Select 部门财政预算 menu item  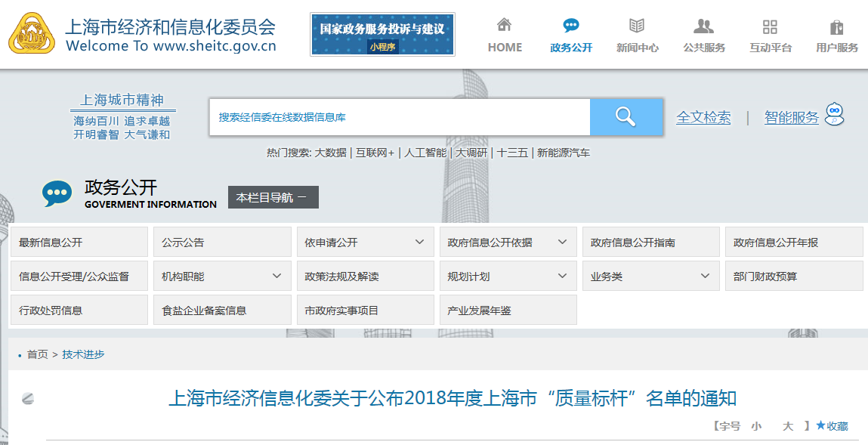[x=765, y=277]
